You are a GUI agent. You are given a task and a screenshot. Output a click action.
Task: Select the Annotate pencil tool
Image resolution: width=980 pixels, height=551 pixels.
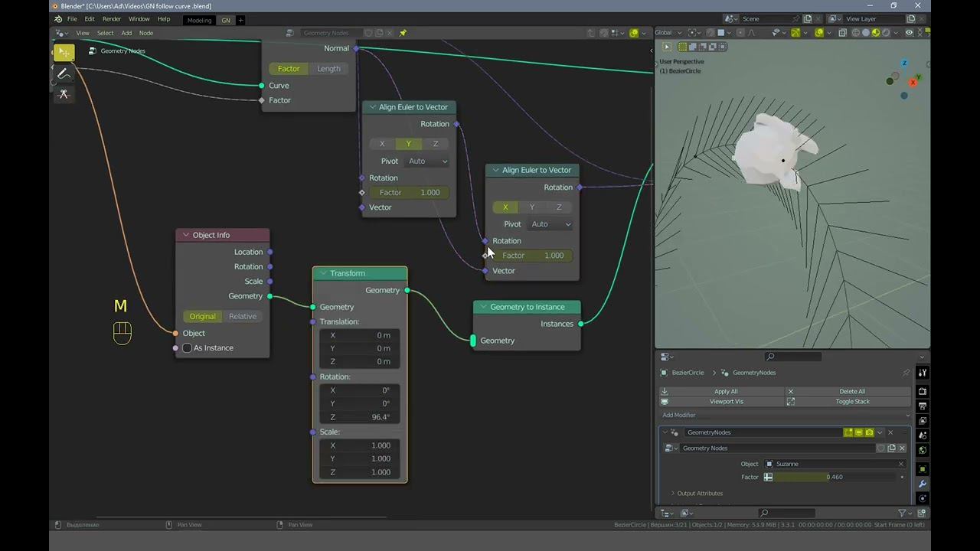pyautogui.click(x=64, y=73)
